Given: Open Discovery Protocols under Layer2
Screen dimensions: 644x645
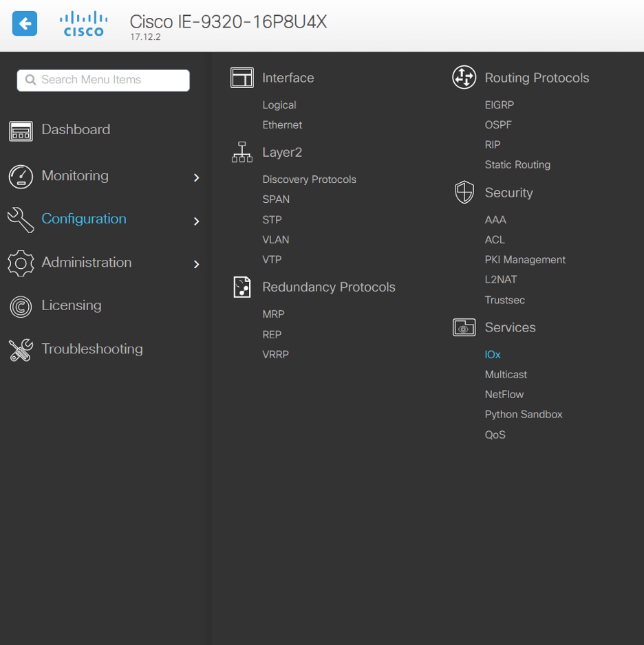Looking at the screenshot, I should (310, 179).
